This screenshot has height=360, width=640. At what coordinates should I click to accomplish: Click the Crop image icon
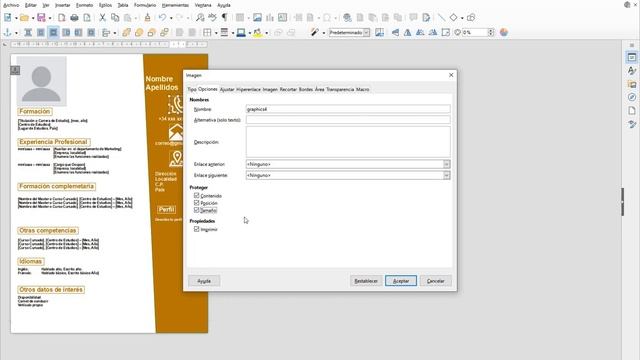pyautogui.click(x=380, y=32)
